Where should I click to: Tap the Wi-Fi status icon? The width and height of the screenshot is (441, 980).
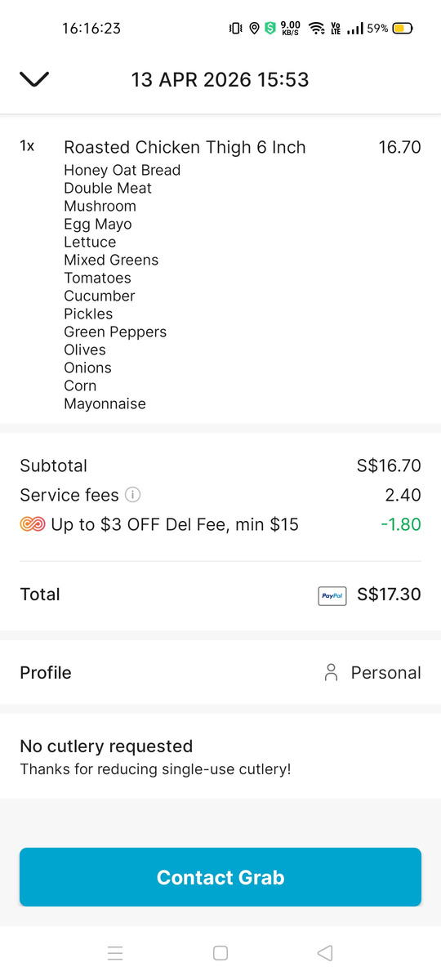pos(316,28)
